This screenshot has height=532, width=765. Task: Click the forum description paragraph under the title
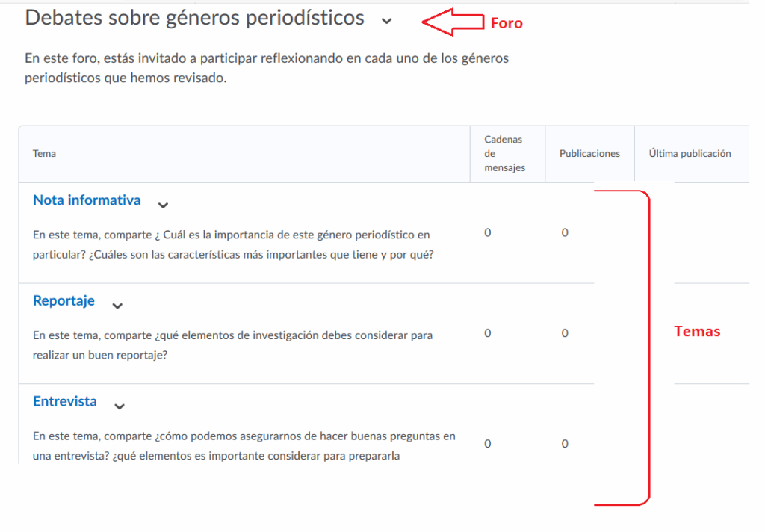click(x=267, y=68)
